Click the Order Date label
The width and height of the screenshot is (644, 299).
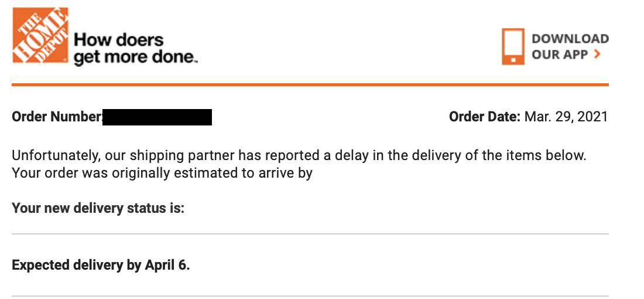click(x=485, y=117)
